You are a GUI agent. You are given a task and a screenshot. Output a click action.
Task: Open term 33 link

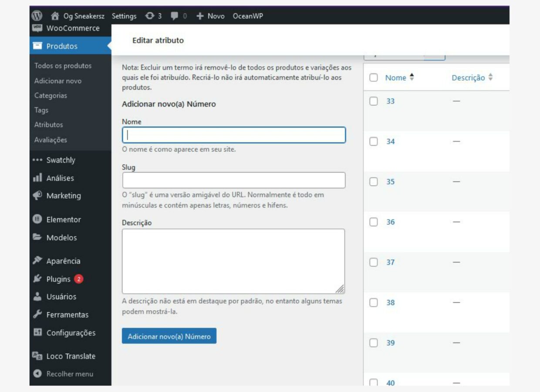tap(391, 101)
